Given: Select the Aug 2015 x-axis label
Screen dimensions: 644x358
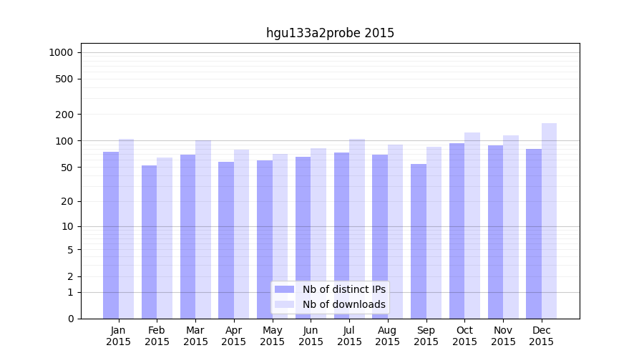Looking at the screenshot, I should pyautogui.click(x=388, y=336).
